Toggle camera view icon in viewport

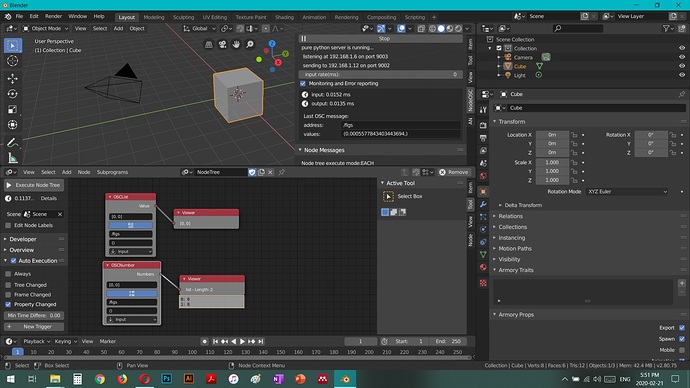[x=222, y=44]
